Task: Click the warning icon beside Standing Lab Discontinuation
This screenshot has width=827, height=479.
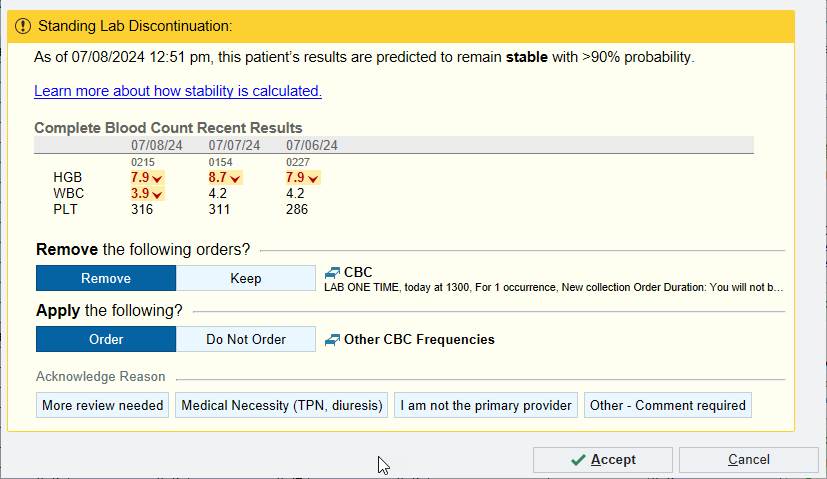Action: click(x=24, y=26)
